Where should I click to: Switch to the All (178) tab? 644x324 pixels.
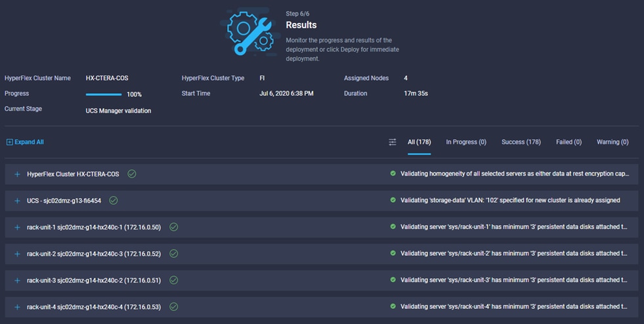pos(419,142)
